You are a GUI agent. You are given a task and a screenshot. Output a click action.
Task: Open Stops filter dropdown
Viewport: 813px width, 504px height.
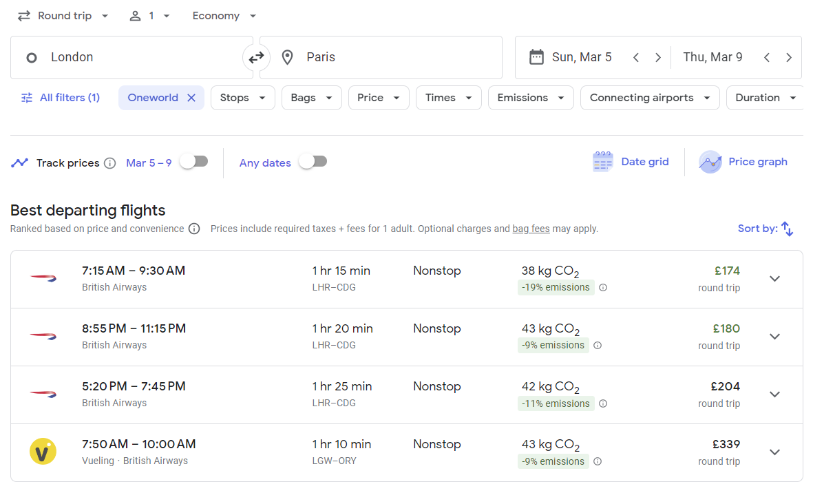click(x=242, y=98)
